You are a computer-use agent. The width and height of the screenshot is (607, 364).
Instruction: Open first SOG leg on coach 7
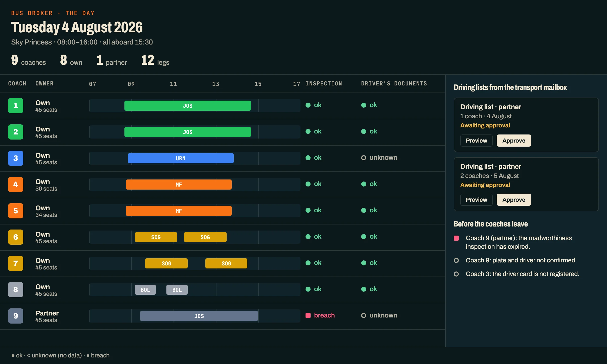166,263
